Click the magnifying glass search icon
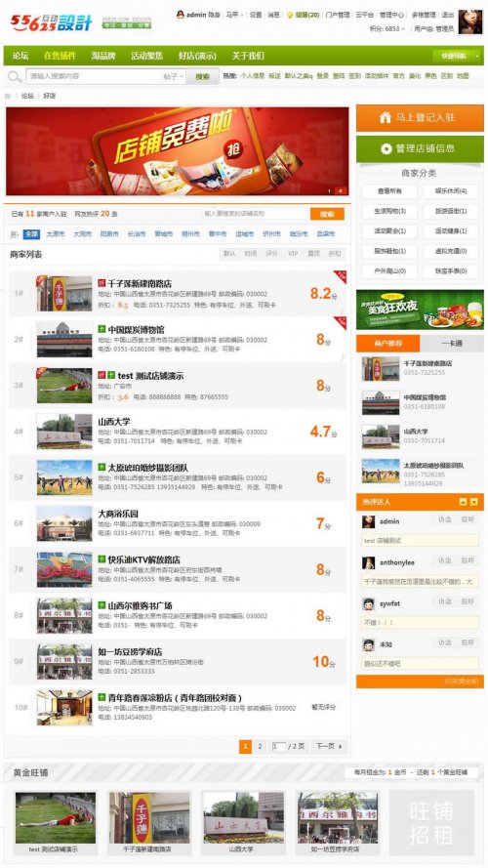The image size is (488, 868). [x=15, y=76]
